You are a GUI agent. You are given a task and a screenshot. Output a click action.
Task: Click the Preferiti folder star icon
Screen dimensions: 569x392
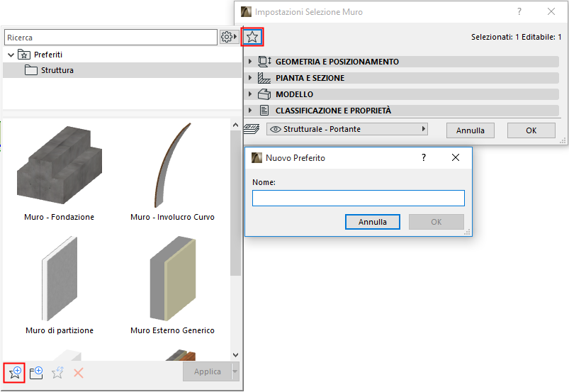point(24,55)
